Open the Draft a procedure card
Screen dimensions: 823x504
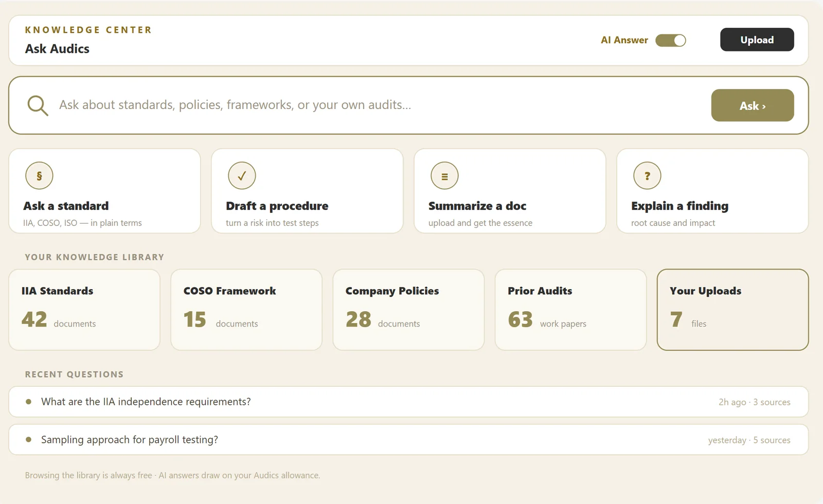click(307, 191)
